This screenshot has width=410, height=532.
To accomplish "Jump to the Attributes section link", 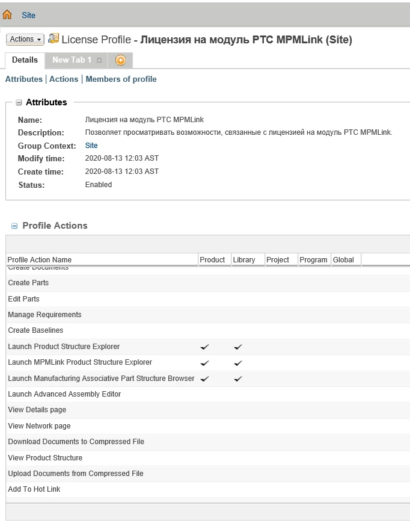I will [23, 79].
